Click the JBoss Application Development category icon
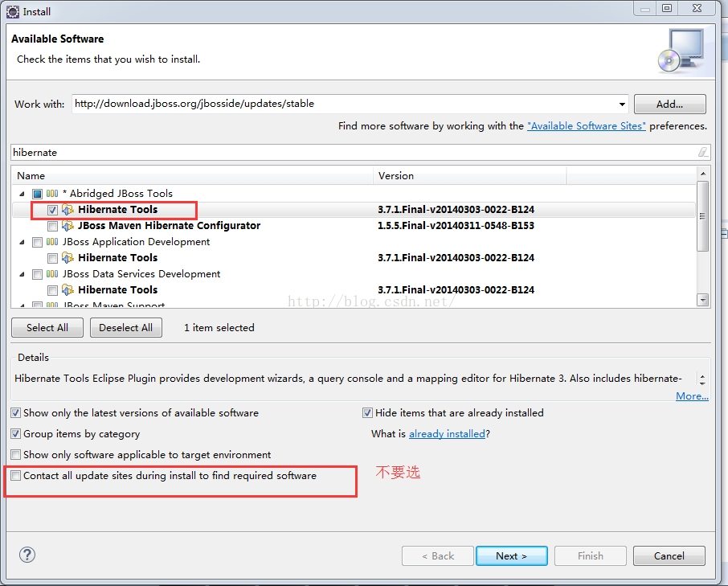This screenshot has height=586, width=728. tap(52, 241)
